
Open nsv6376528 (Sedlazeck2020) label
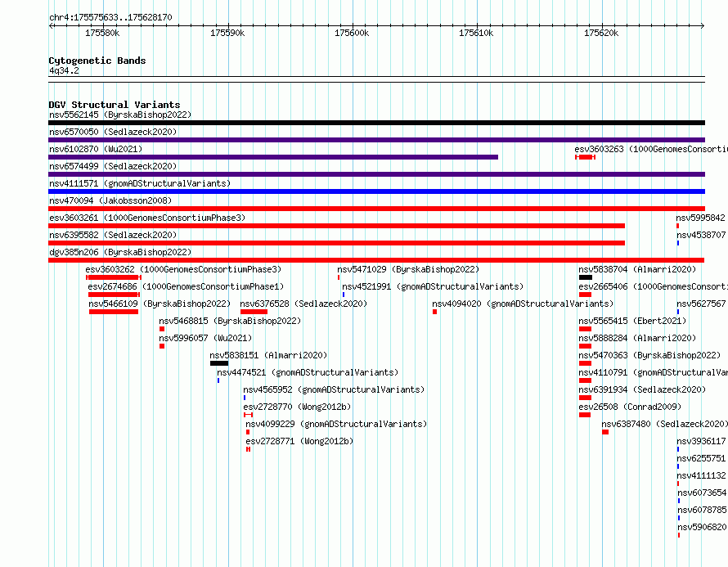click(303, 304)
